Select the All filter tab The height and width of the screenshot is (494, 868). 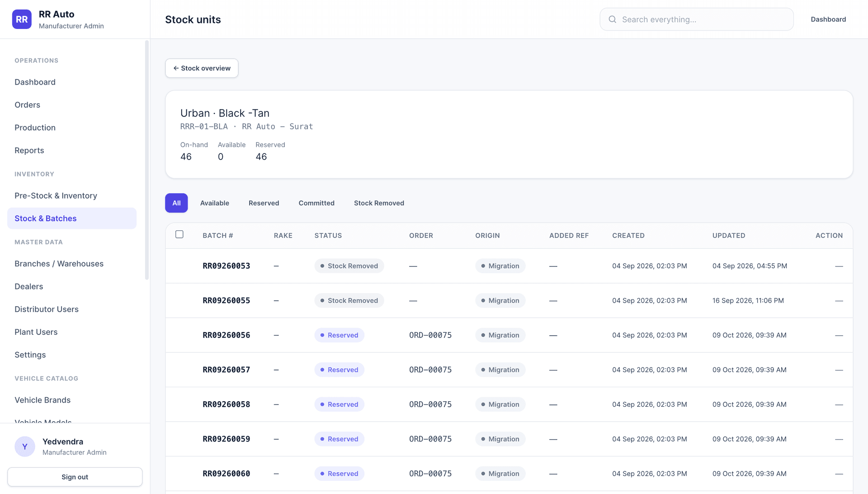pos(176,203)
